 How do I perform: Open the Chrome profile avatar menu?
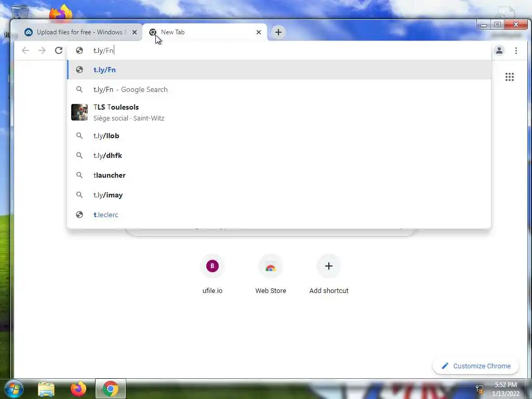coord(499,50)
